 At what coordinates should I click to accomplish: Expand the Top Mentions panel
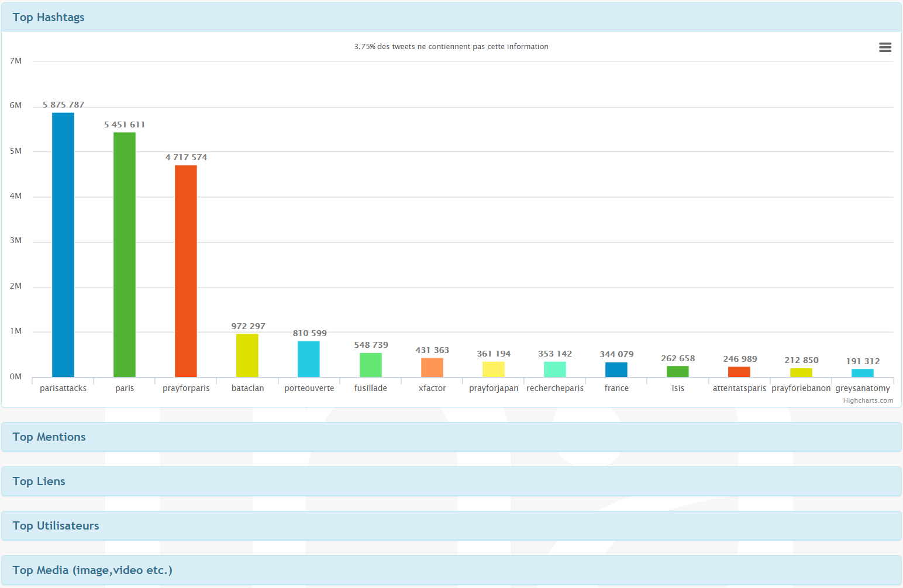point(451,437)
